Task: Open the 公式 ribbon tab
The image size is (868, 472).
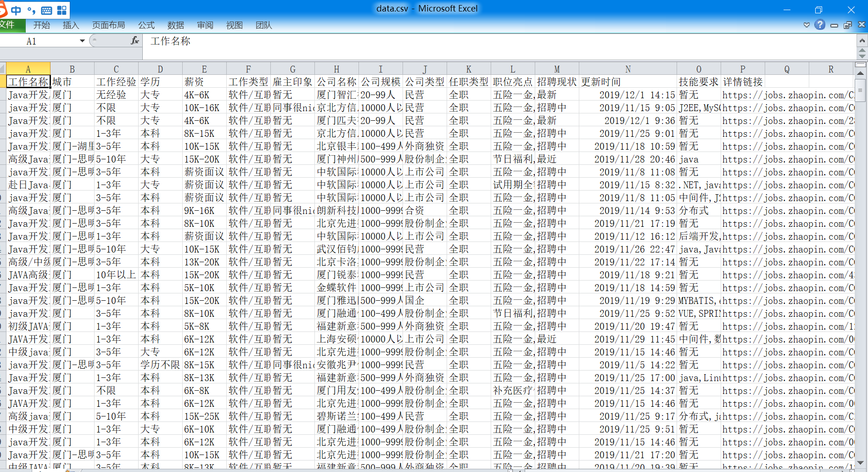Action: click(146, 25)
